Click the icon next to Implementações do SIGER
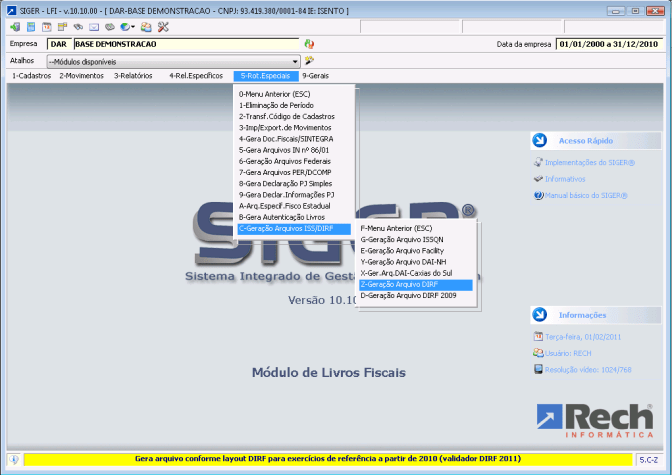Viewport: 672px width, 475px height. click(538, 162)
